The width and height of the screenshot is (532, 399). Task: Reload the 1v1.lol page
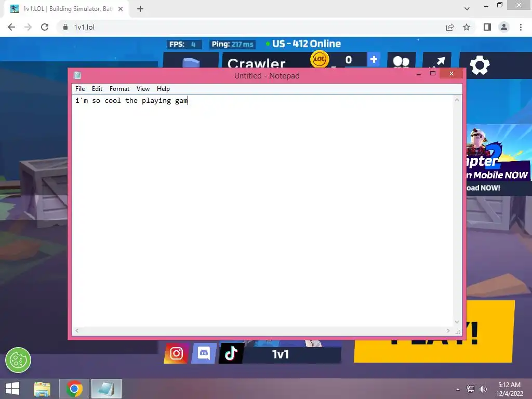coord(45,27)
